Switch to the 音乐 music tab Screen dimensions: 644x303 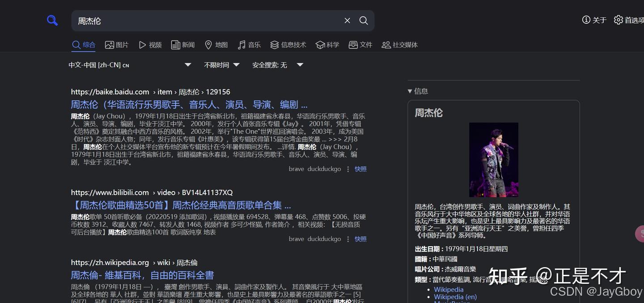(x=249, y=45)
